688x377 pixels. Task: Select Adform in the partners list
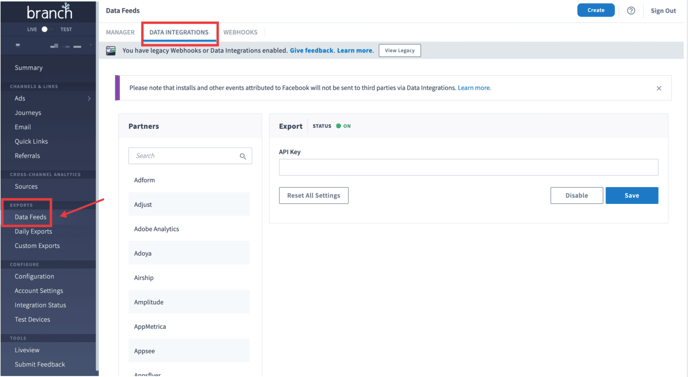click(x=189, y=180)
